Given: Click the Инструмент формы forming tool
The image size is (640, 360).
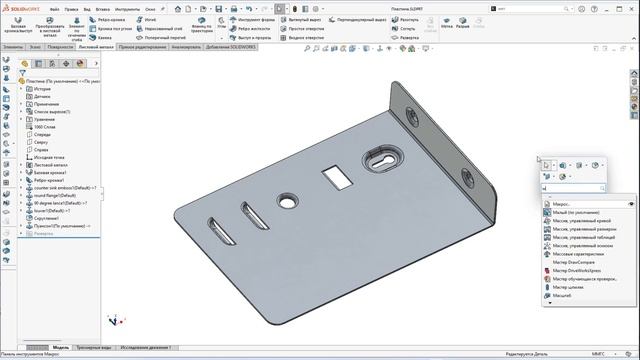Looking at the screenshot, I should pos(252,20).
